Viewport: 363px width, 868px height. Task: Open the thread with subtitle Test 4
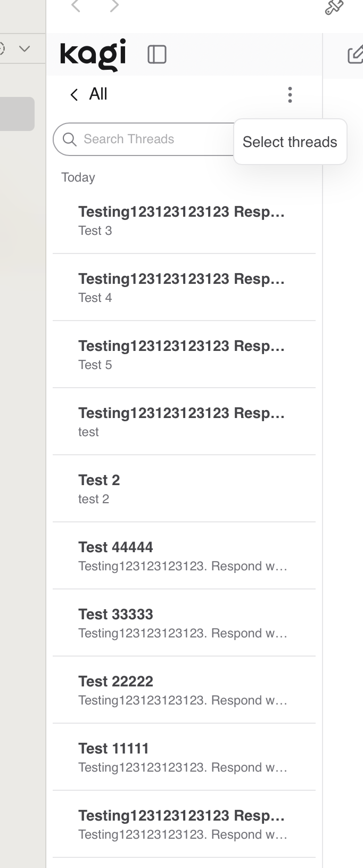coord(184,288)
